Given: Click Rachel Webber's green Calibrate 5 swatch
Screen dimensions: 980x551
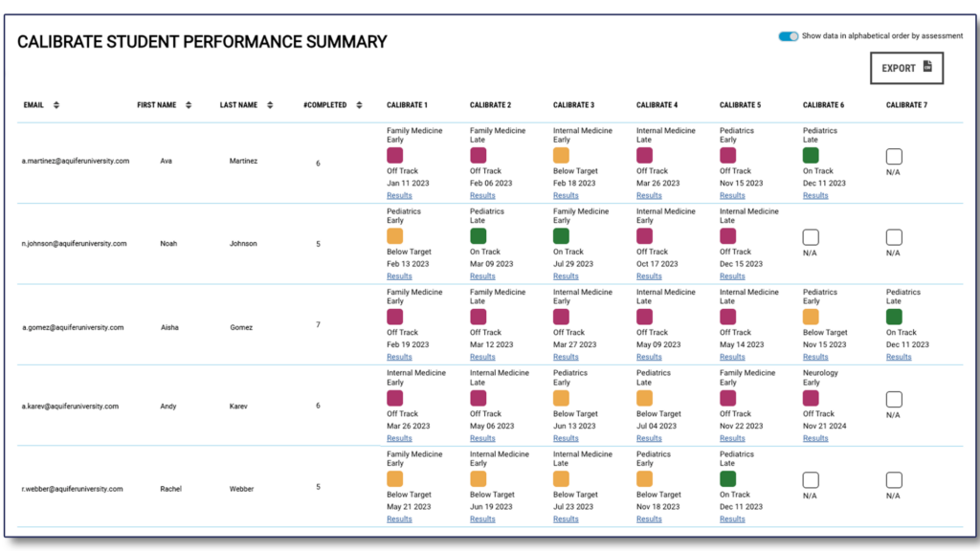Looking at the screenshot, I should [x=727, y=478].
